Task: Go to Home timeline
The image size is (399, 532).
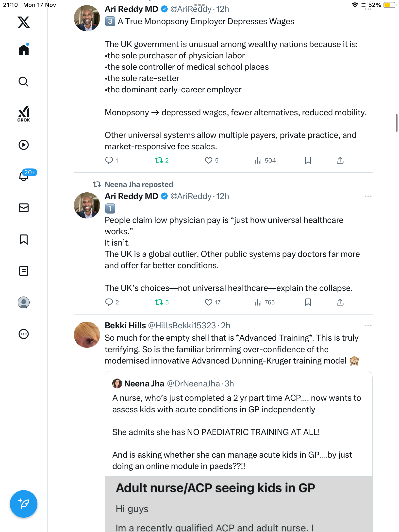Action: [24, 50]
